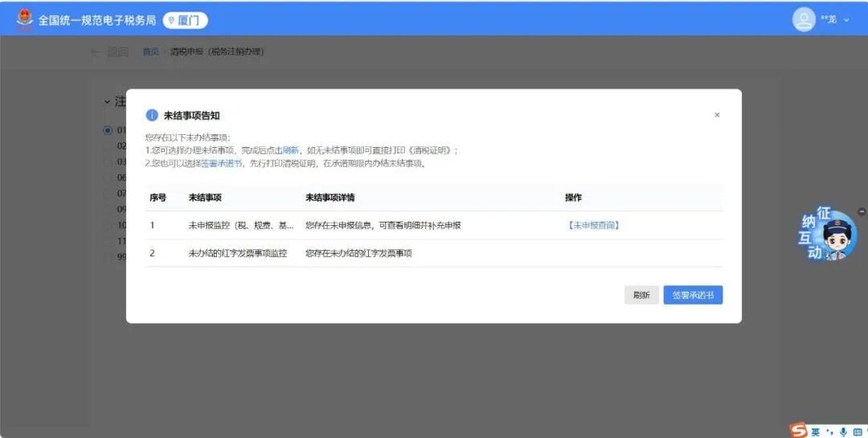Click the blue info icon beside 未结事项告知
The image size is (868, 438).
click(152, 115)
